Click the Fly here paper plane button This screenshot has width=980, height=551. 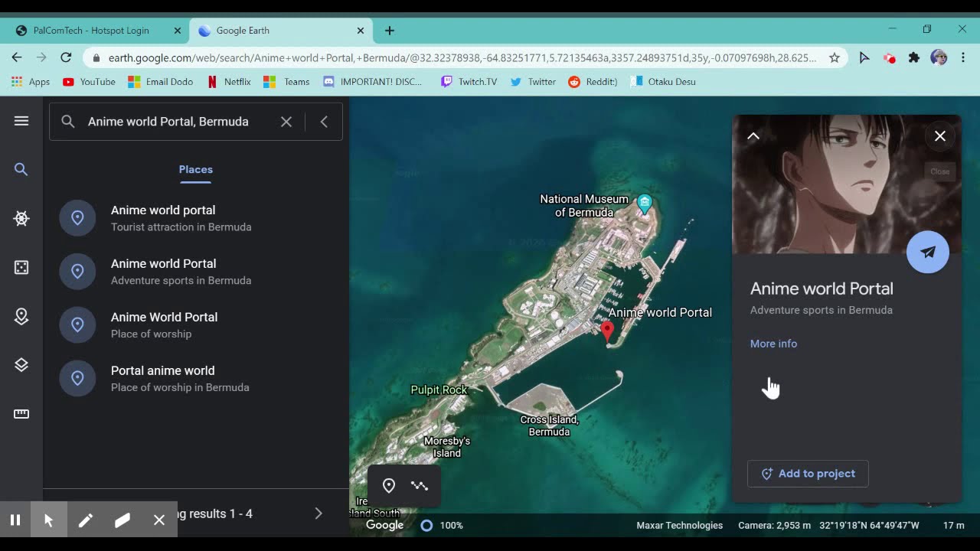click(928, 252)
